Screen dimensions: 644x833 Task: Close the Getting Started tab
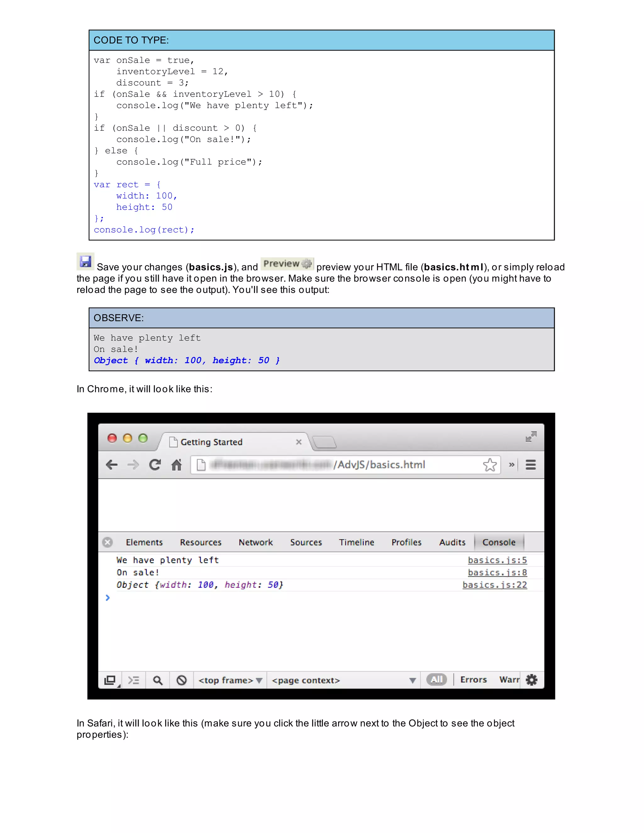click(x=299, y=442)
